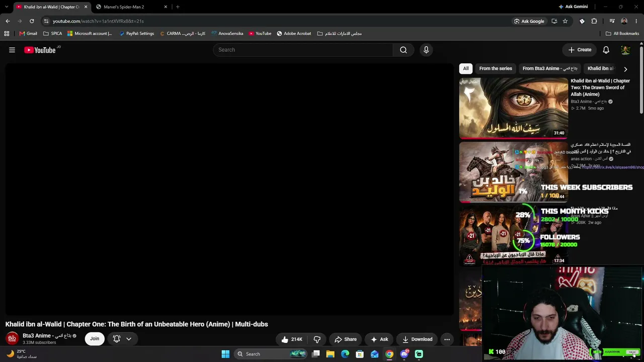This screenshot has height=362, width=644.
Task: Click the YouTube search input field
Action: [303, 50]
